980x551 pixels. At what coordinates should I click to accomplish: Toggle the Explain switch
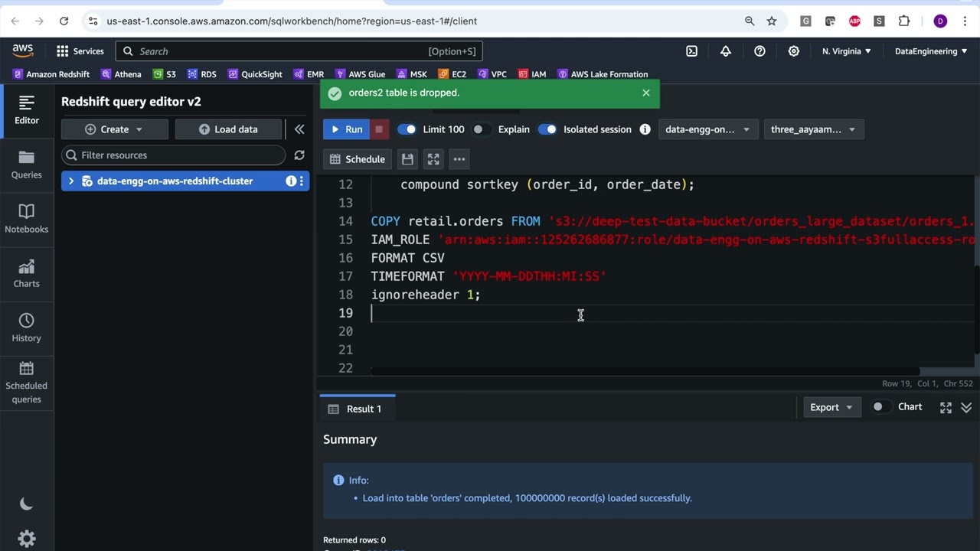pos(482,129)
